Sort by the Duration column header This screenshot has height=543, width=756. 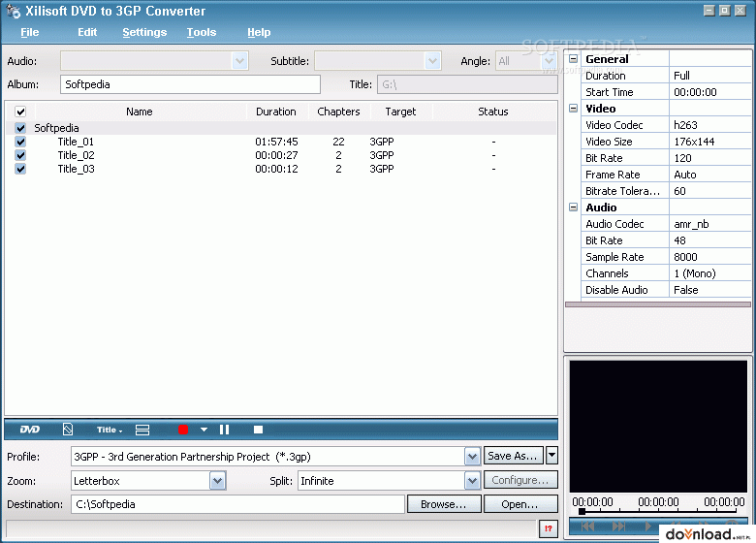pyautogui.click(x=276, y=112)
